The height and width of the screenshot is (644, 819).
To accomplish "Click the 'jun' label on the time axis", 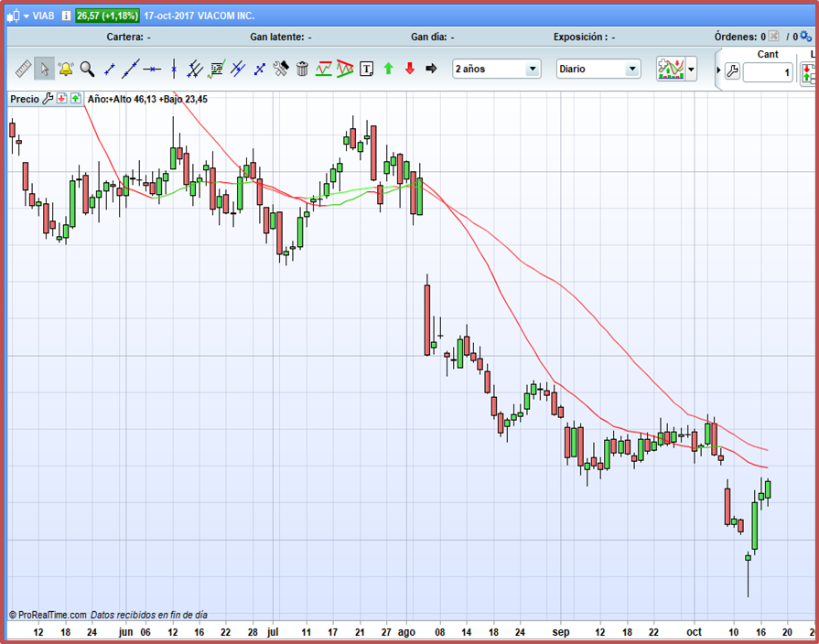I will click(126, 632).
